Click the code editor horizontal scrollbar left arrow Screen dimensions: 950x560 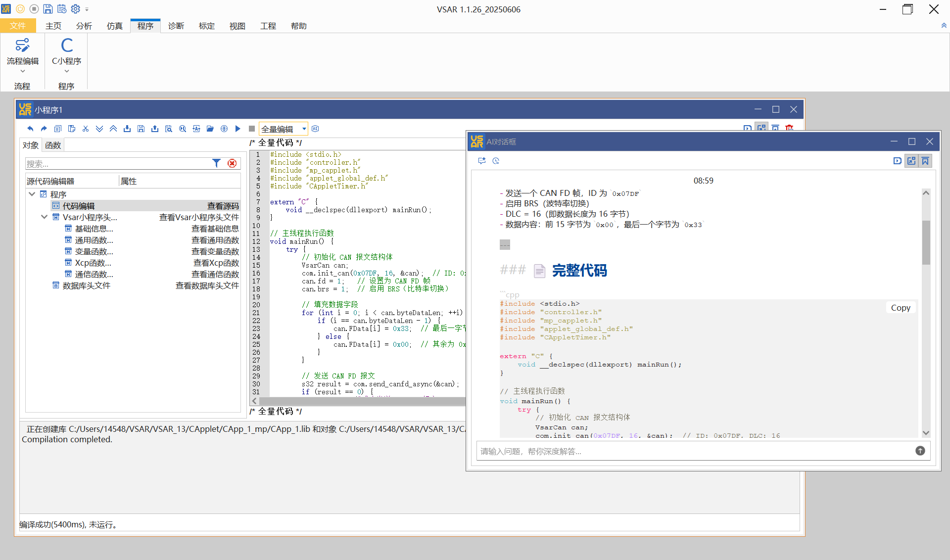[x=254, y=401]
